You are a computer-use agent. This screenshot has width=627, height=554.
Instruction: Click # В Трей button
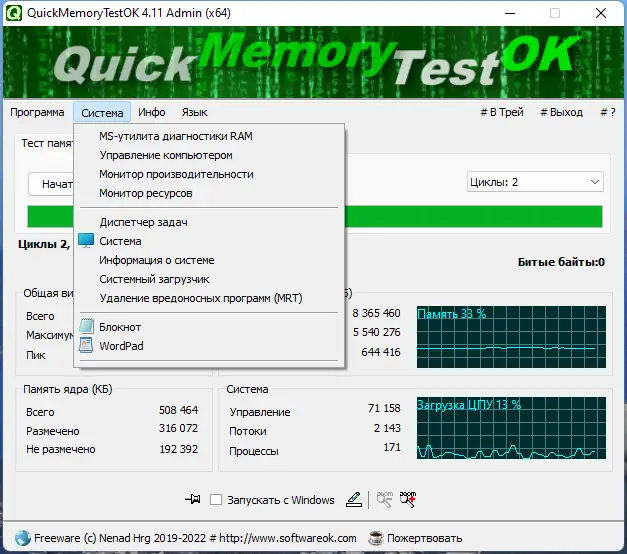502,112
